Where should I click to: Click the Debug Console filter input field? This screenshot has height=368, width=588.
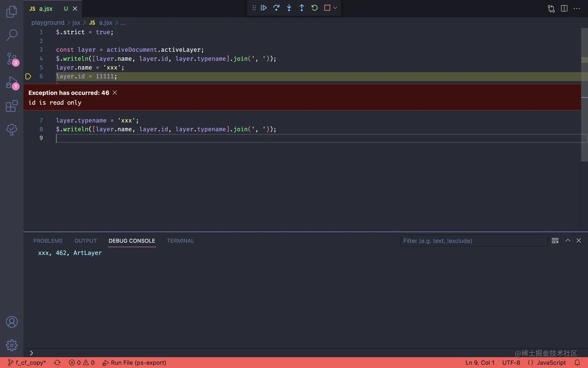[474, 241]
